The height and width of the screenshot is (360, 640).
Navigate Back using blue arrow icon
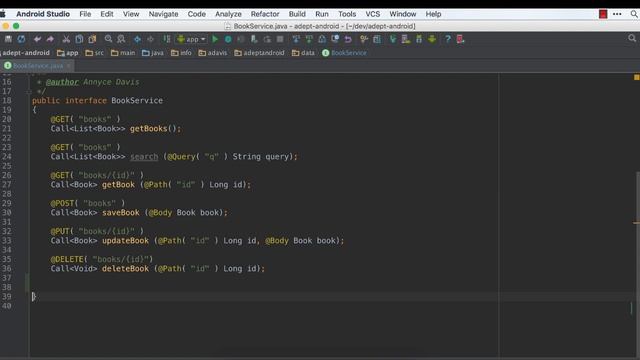tap(138, 39)
